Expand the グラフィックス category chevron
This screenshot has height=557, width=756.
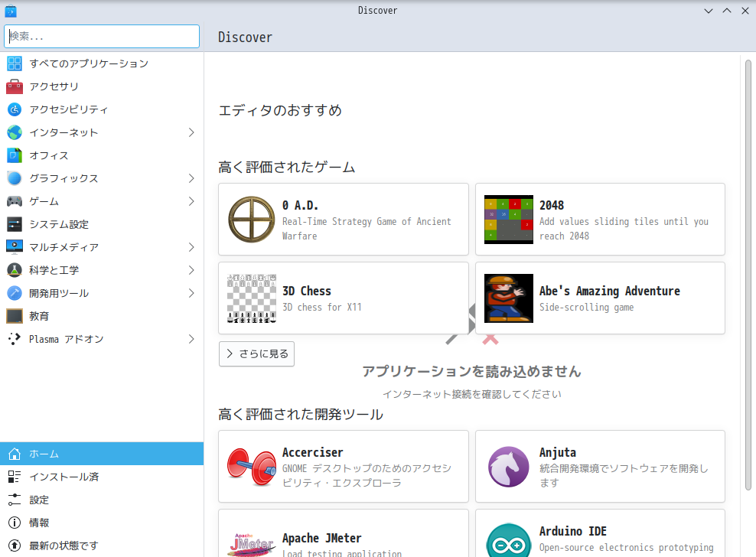tap(191, 178)
